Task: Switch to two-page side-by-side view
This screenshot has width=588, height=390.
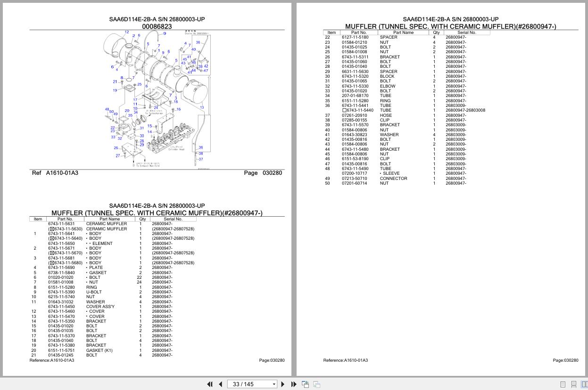Action: click(x=584, y=384)
